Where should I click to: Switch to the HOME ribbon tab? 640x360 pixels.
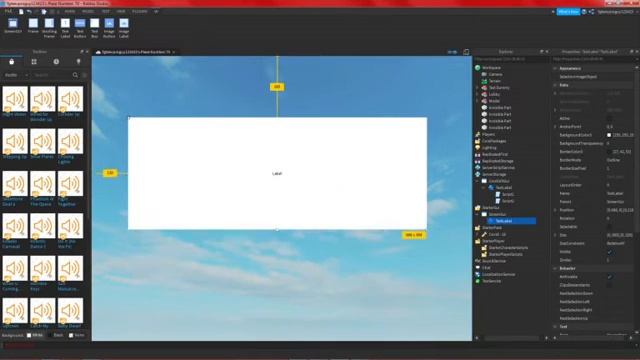[70, 11]
